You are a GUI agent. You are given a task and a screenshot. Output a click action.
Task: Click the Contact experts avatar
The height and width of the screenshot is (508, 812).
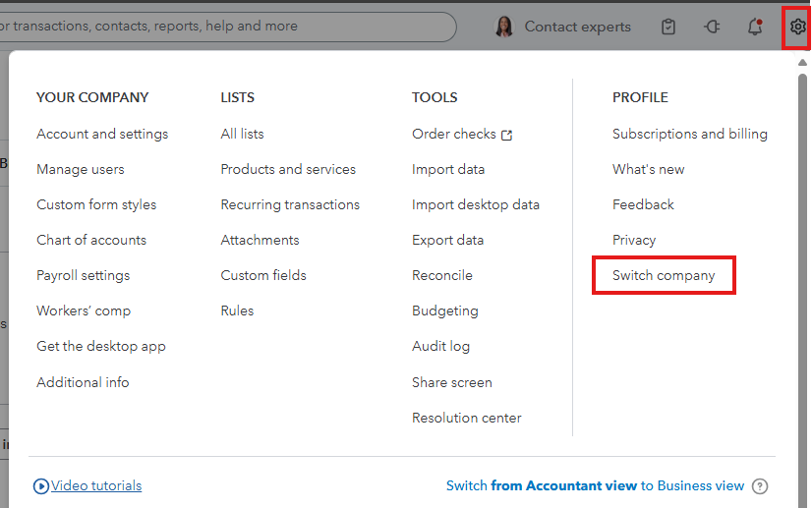504,27
